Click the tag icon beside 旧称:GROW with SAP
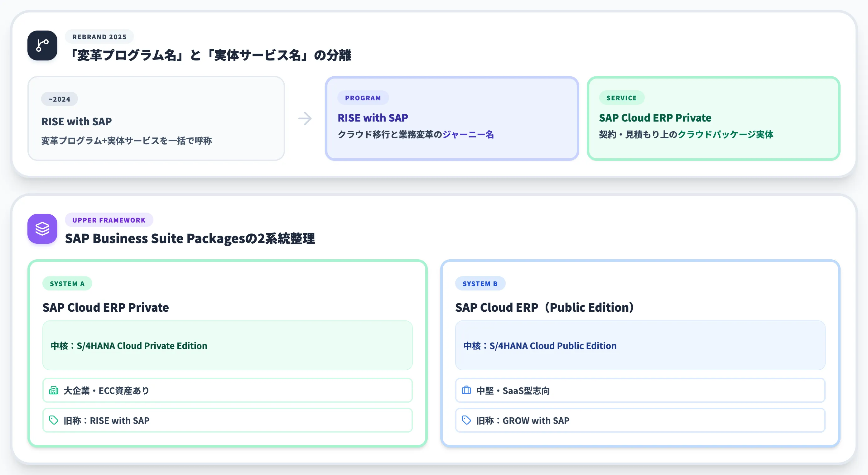This screenshot has width=868, height=475. 466,420
